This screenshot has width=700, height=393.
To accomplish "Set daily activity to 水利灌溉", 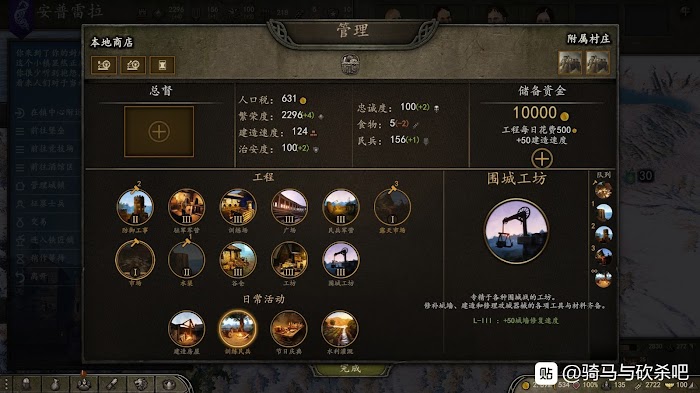I will (340, 329).
